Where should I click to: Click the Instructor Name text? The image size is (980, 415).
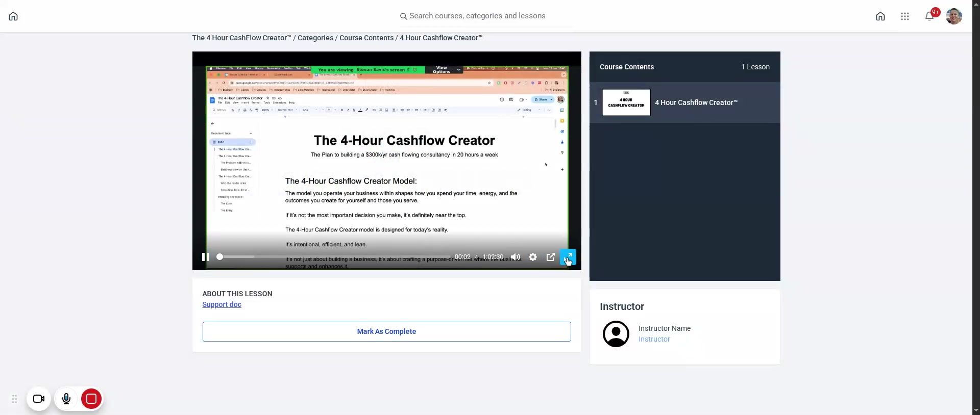coord(665,328)
